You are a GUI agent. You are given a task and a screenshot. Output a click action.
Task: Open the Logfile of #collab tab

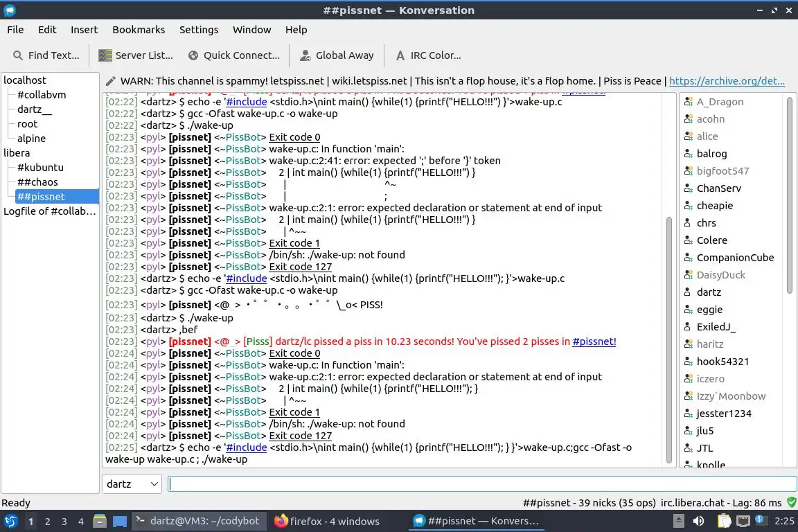(x=50, y=211)
